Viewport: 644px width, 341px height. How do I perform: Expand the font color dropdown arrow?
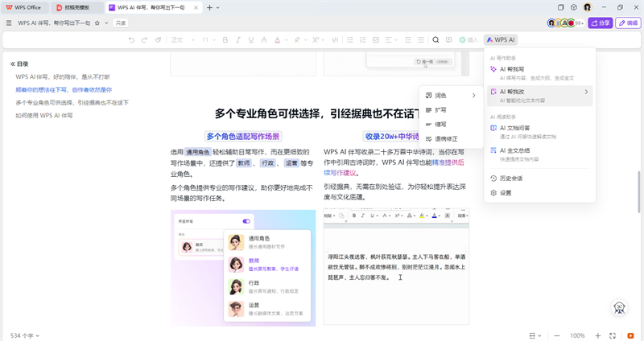(287, 39)
